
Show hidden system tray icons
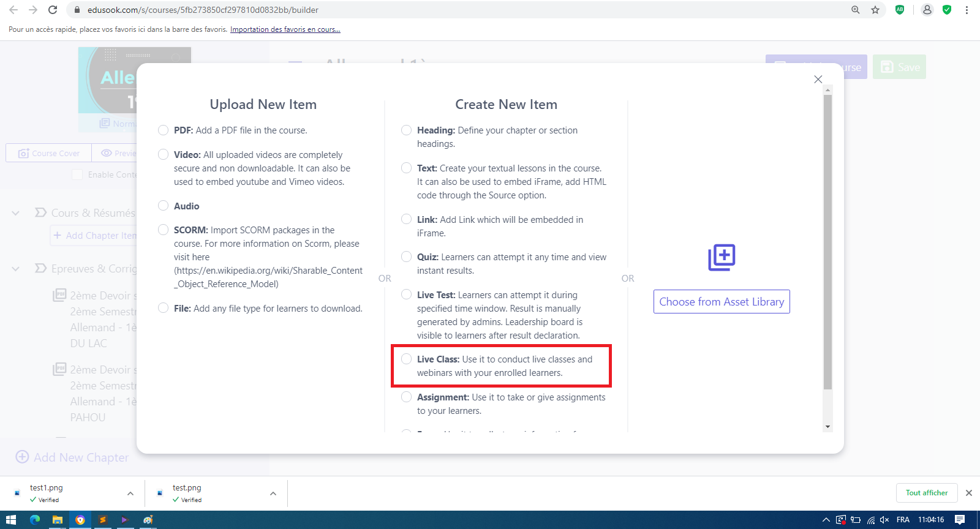[826, 520]
